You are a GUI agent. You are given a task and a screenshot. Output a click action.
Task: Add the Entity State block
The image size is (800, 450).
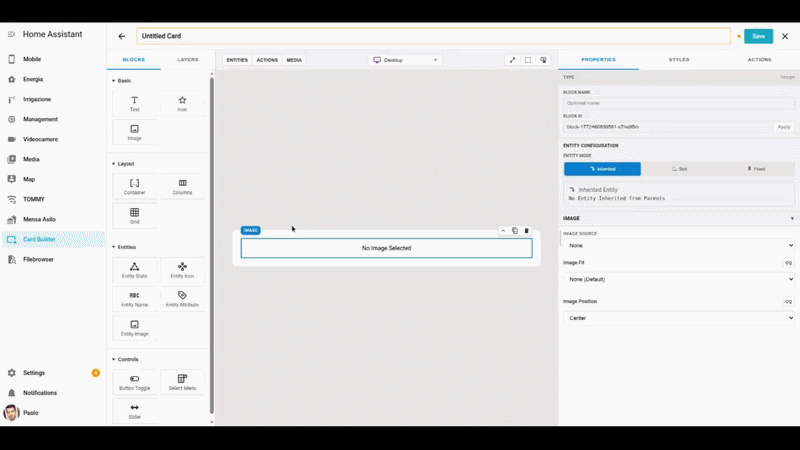tap(134, 270)
